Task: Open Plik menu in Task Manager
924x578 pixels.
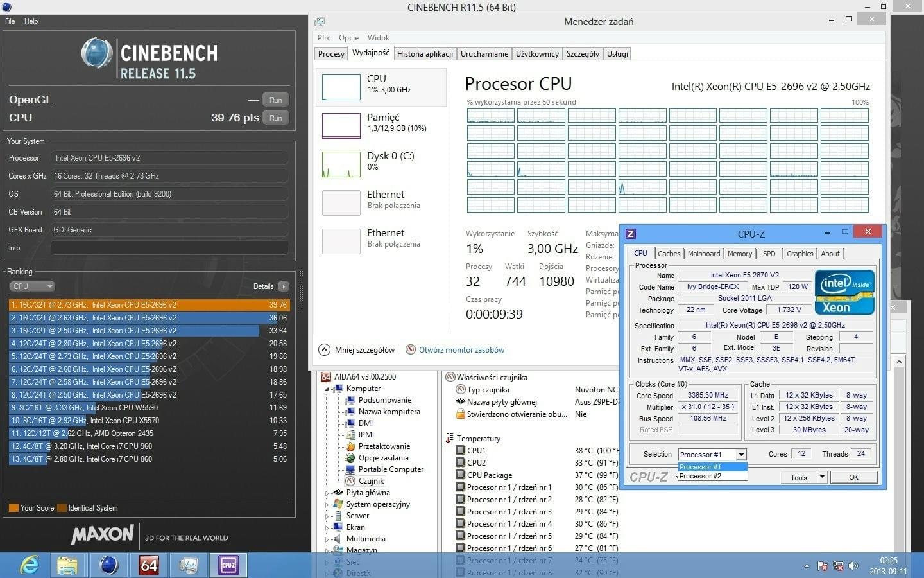Action: tap(324, 38)
